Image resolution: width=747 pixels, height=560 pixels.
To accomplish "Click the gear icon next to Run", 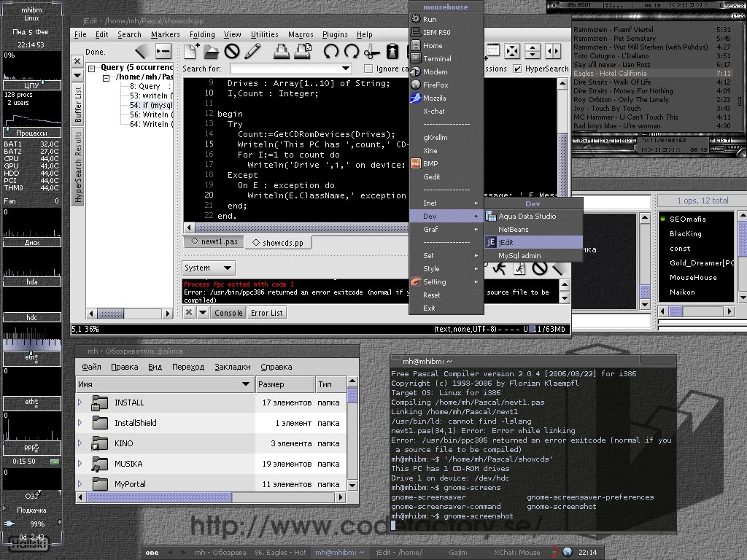I will (415, 19).
